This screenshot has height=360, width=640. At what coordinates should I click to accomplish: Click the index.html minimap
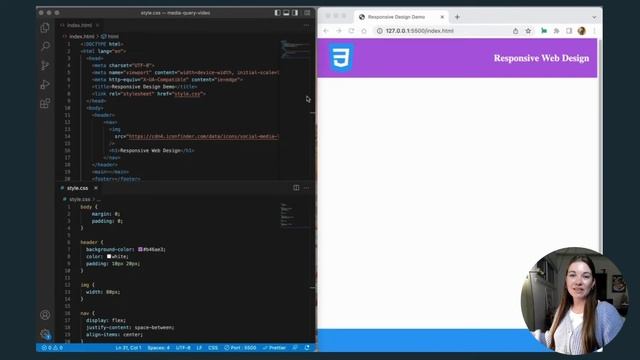pyautogui.click(x=295, y=49)
